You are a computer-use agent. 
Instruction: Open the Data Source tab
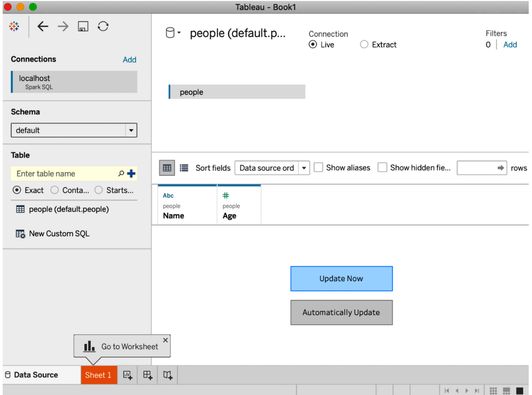point(36,375)
